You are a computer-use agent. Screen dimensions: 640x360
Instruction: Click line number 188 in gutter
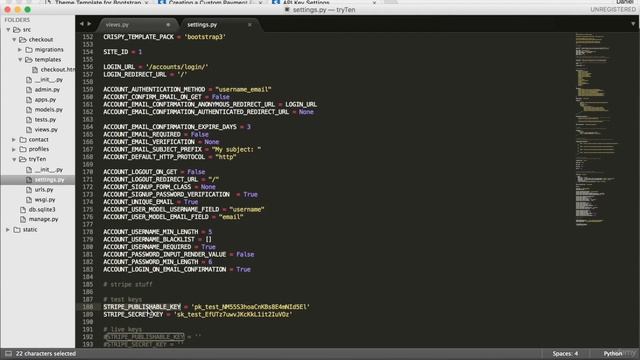(88, 307)
